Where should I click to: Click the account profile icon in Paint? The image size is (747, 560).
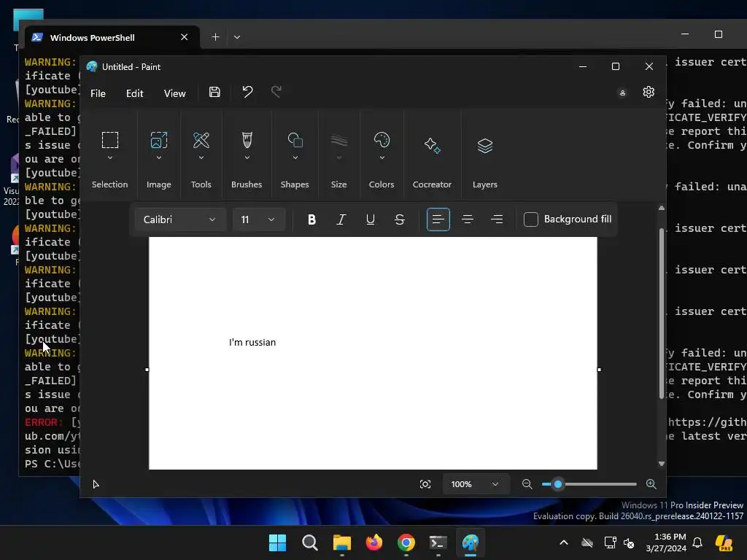[x=622, y=93]
